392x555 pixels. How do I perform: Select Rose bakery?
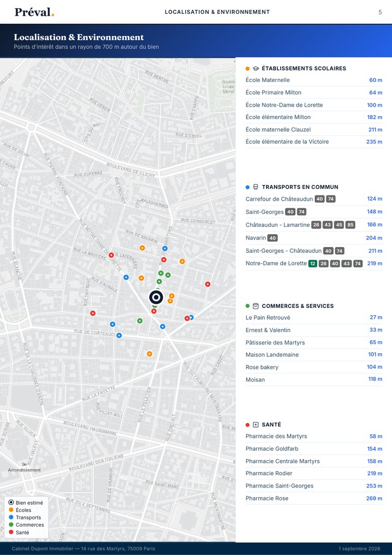[314, 367]
